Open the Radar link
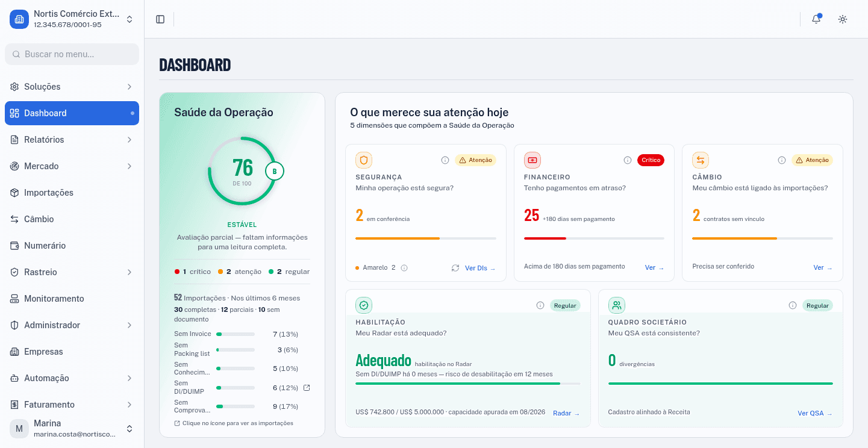This screenshot has height=448, width=868. (x=566, y=413)
